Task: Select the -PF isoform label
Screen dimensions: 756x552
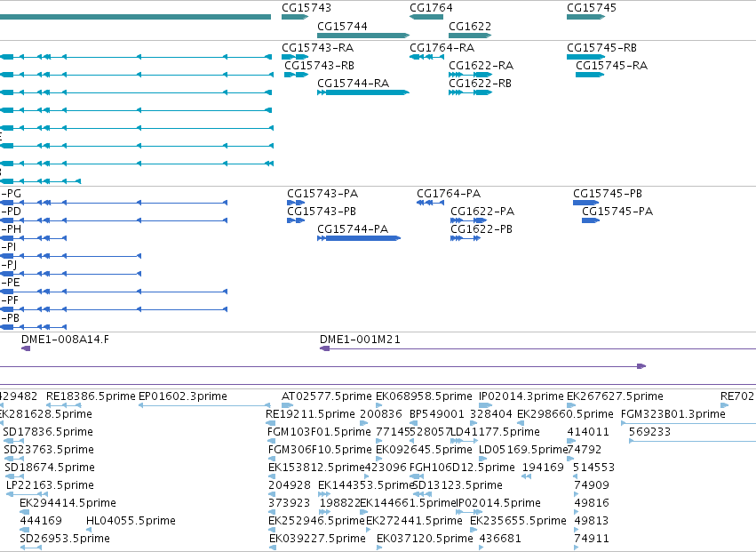Action: [x=10, y=300]
